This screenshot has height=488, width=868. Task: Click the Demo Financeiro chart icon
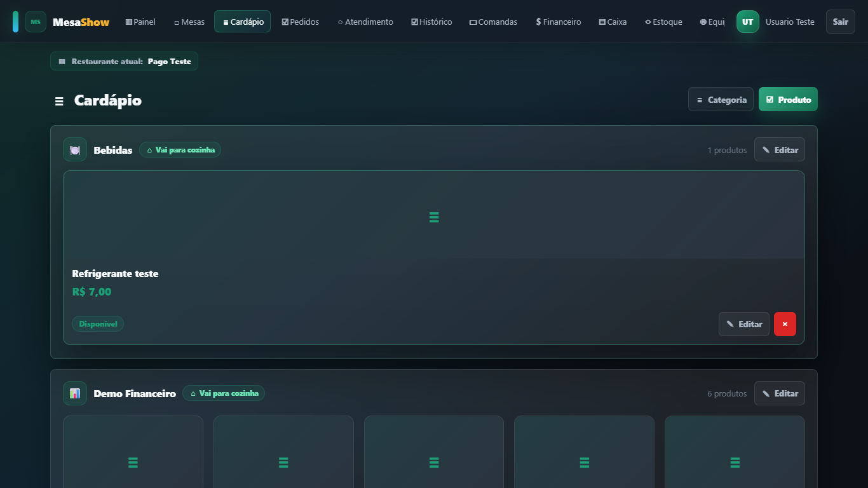coord(75,393)
